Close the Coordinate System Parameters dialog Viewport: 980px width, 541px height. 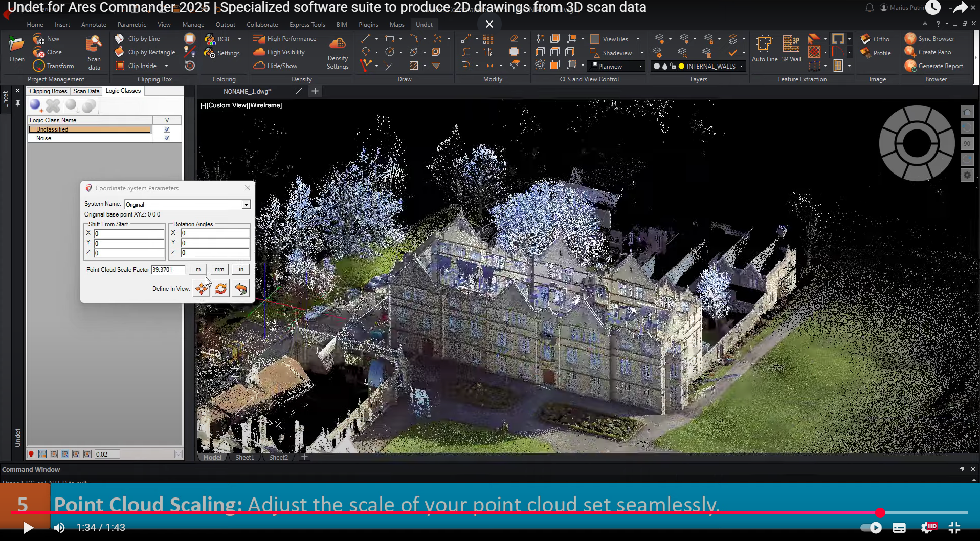tap(248, 188)
